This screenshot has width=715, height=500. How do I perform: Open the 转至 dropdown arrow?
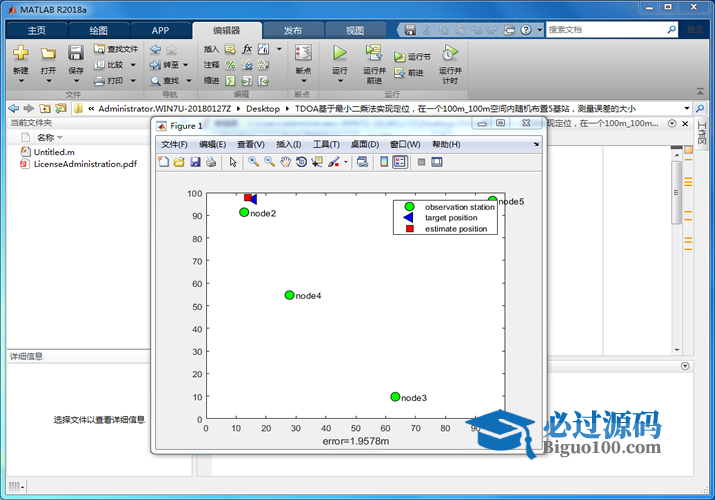click(x=186, y=65)
